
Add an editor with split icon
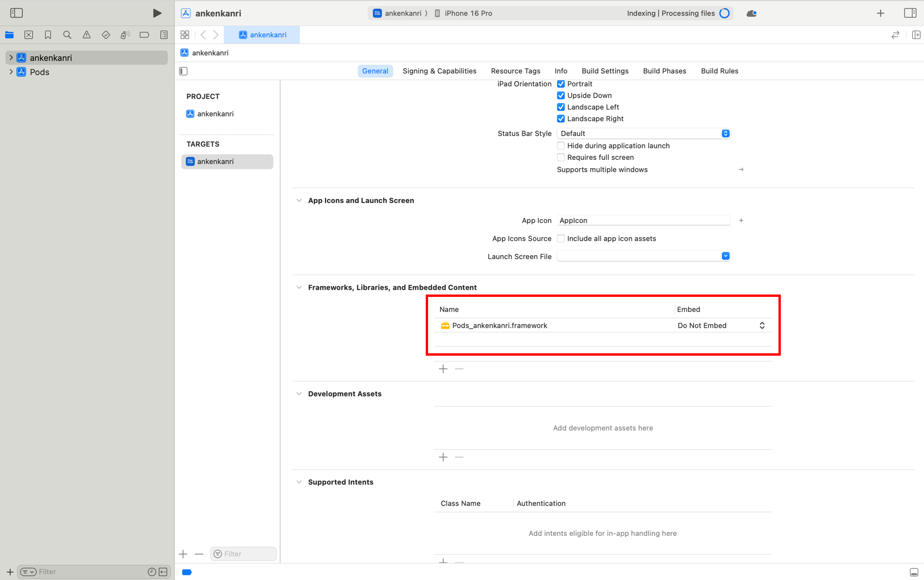click(x=916, y=35)
